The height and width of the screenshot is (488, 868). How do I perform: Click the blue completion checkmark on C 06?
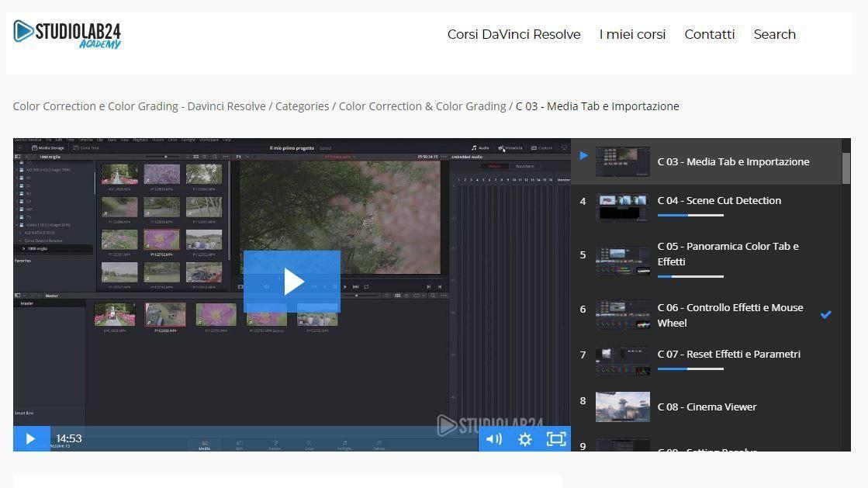[x=826, y=315]
